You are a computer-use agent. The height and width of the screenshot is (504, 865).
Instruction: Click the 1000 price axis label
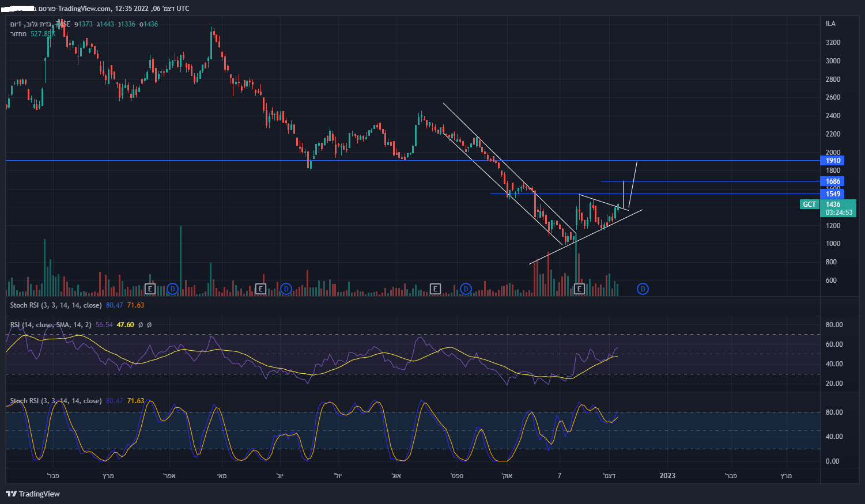coord(833,244)
